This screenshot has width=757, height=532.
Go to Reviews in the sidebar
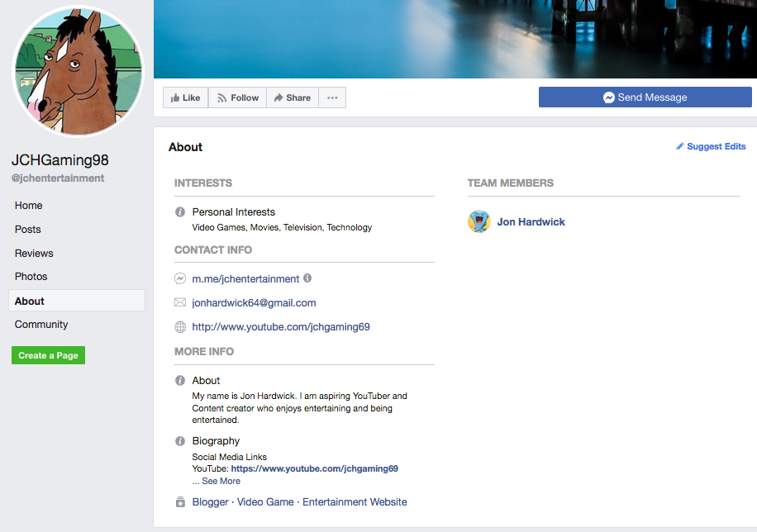[34, 253]
